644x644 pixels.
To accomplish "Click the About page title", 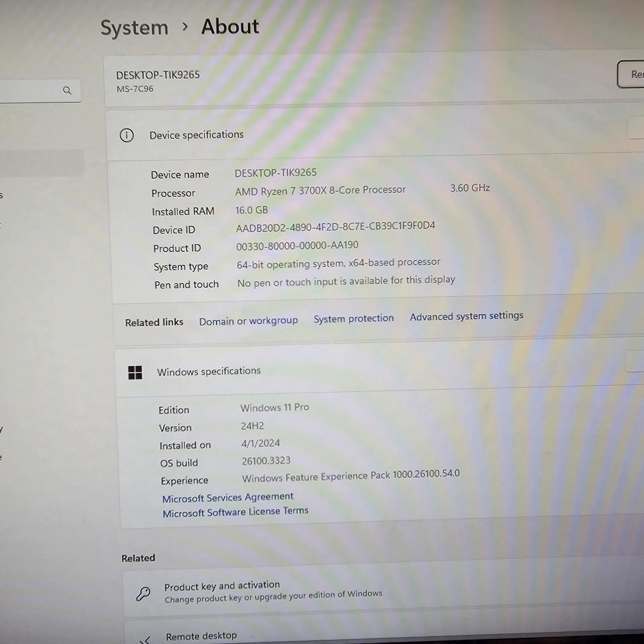I will [x=230, y=26].
